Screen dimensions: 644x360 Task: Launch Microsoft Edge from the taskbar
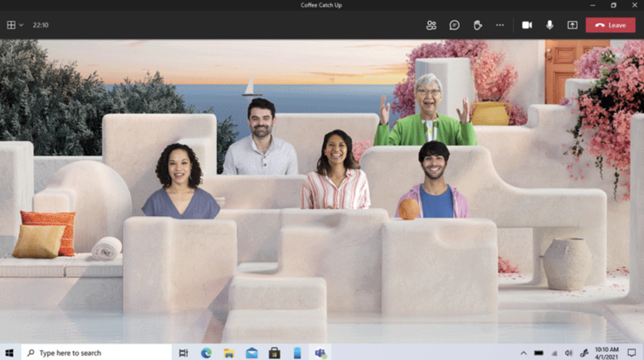tap(206, 352)
